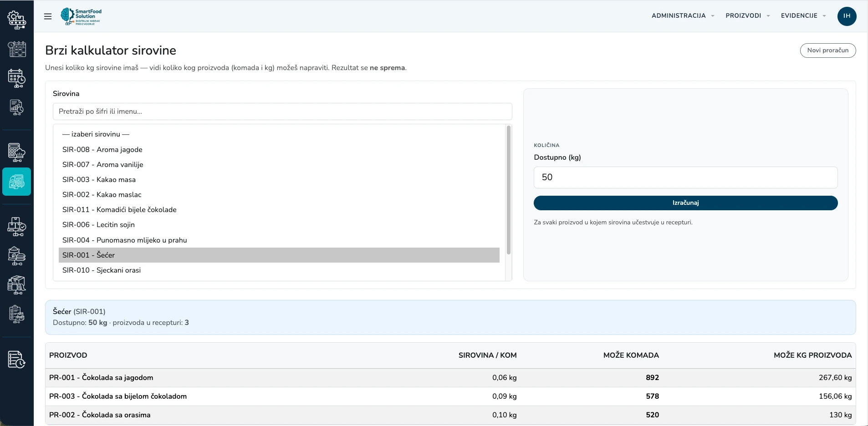The image size is (868, 426).
Task: Open the clipboard with box sidebar icon
Action: tap(17, 314)
